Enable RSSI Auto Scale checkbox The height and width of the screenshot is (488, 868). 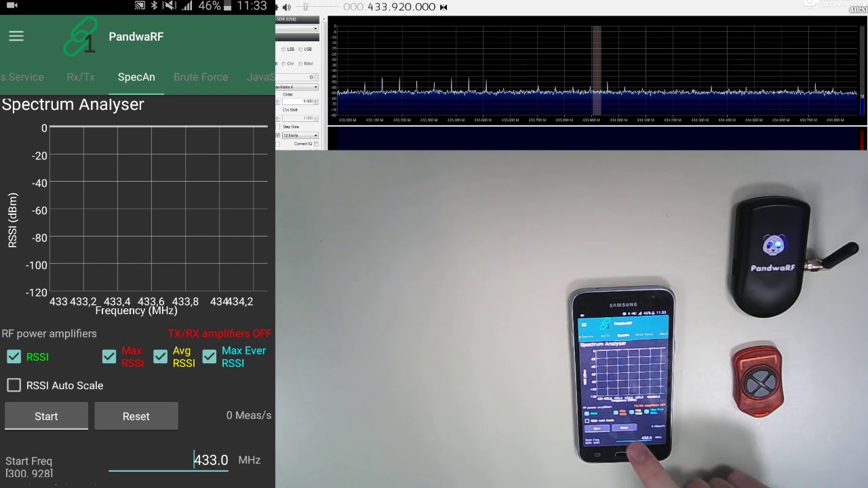click(x=14, y=385)
